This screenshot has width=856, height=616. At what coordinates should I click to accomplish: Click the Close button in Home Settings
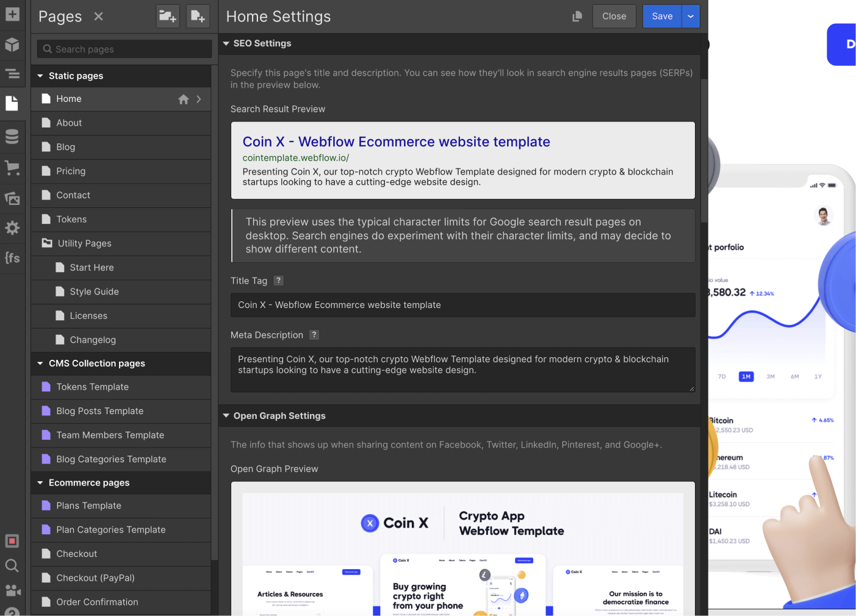pyautogui.click(x=614, y=16)
